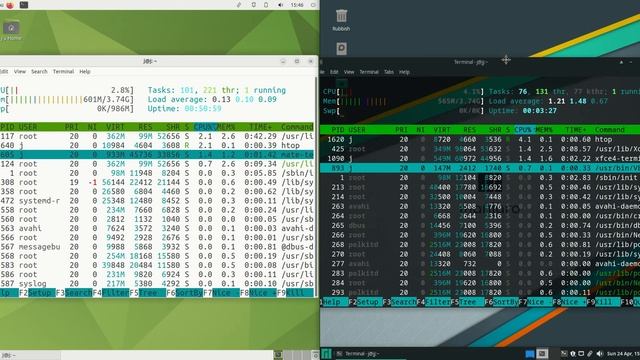Click F6 SortBy in right htop
Viewport: 640px width, 360px height.
point(501,302)
